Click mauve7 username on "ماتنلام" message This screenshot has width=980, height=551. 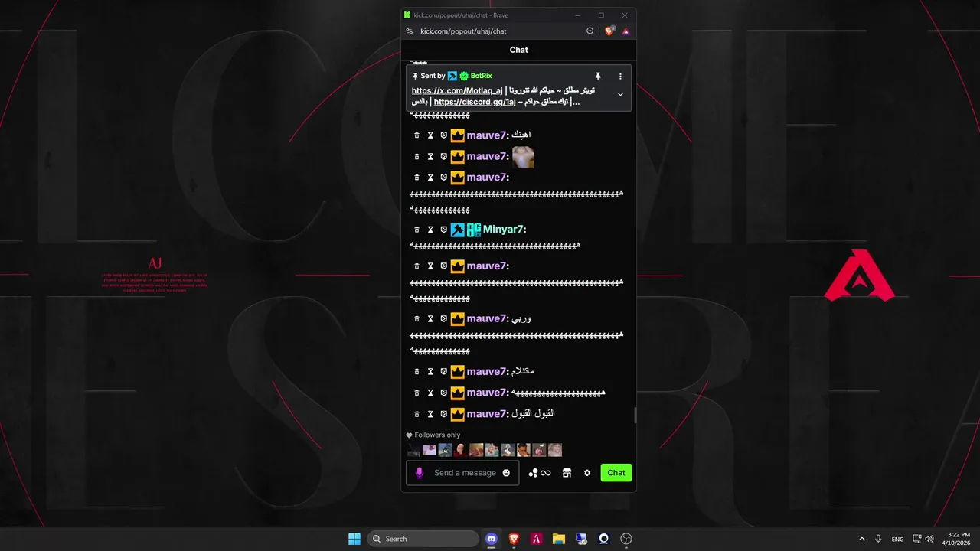(486, 372)
